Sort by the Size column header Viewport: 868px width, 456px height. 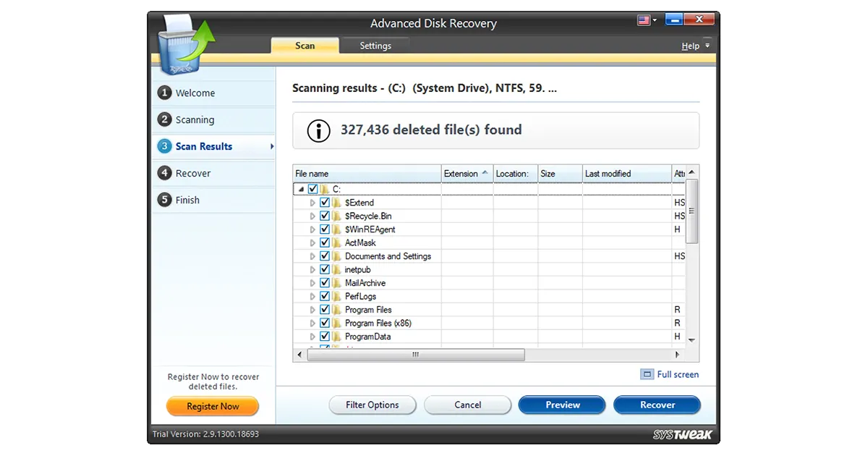(560, 174)
